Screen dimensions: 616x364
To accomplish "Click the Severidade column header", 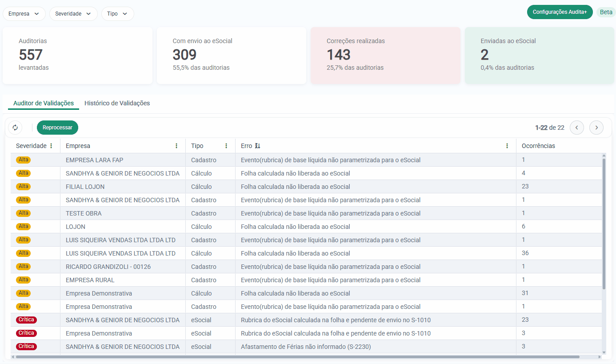I will coord(31,146).
